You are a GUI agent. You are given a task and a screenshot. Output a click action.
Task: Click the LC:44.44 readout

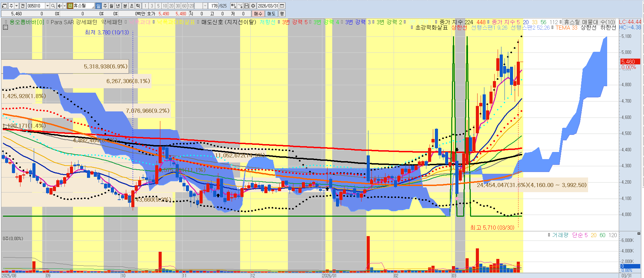coord(630,22)
